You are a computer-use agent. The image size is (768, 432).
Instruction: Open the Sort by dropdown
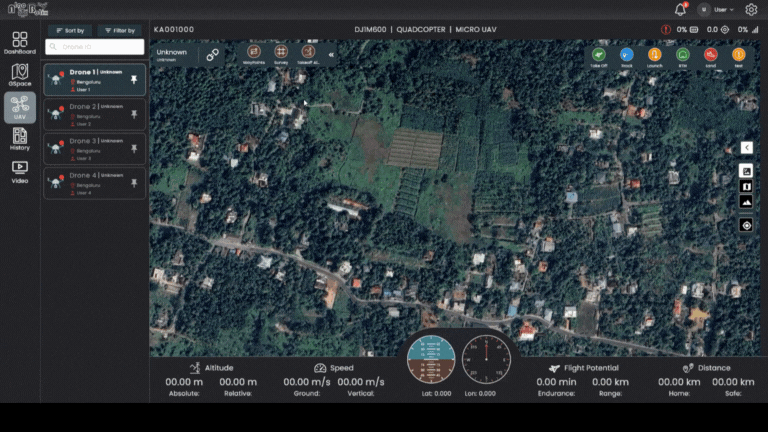click(70, 31)
